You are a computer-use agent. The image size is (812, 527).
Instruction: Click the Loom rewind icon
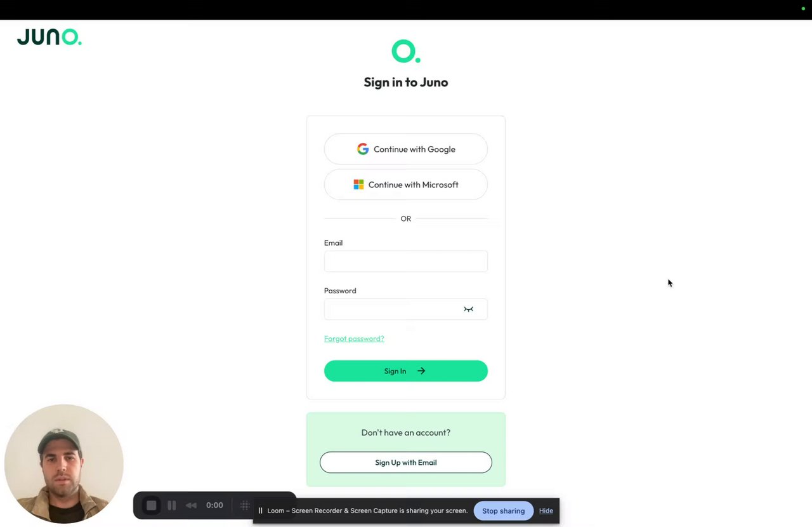tap(191, 505)
